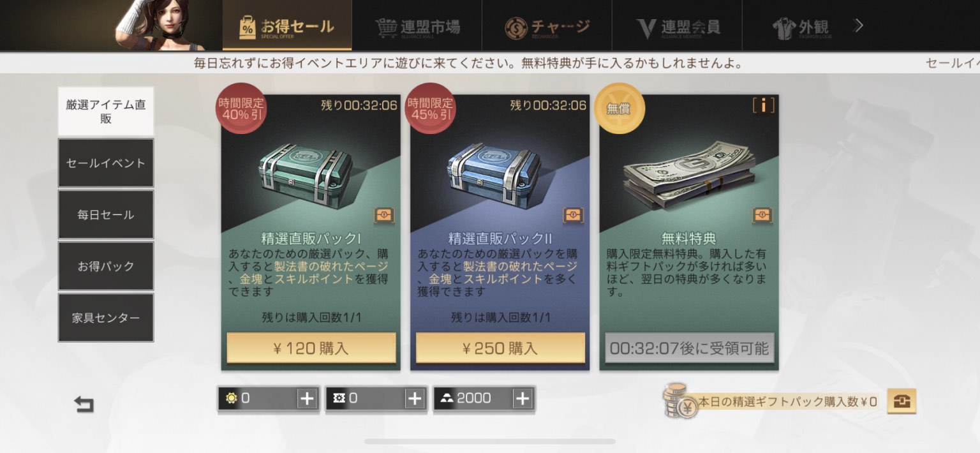This screenshot has width=980, height=453.
Task: Open the gift chest icon beside 本日の精選ギフトパック購入数
Action: coord(902,401)
